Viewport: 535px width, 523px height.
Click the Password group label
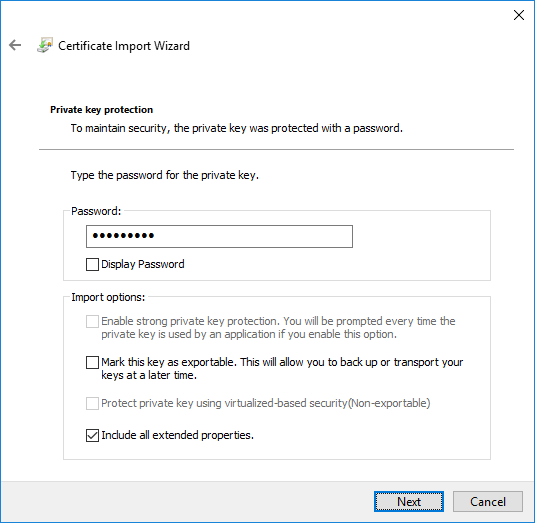(96, 211)
